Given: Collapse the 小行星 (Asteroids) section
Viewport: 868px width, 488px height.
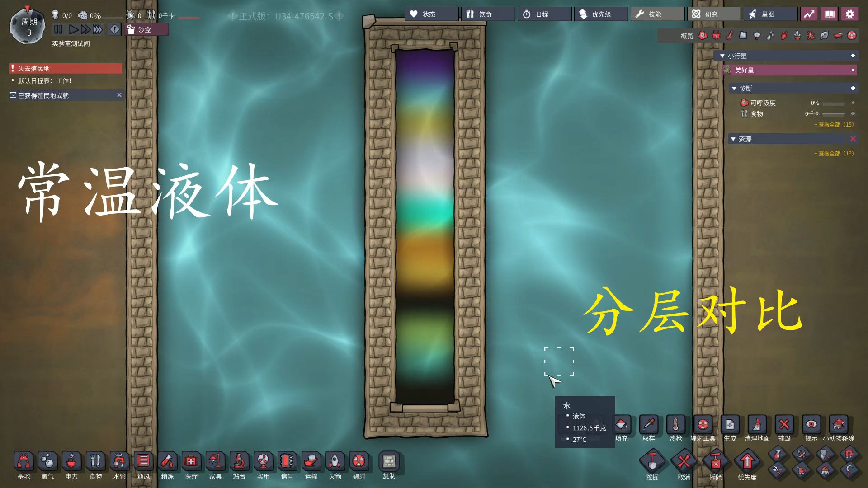Looking at the screenshot, I should click(x=722, y=56).
